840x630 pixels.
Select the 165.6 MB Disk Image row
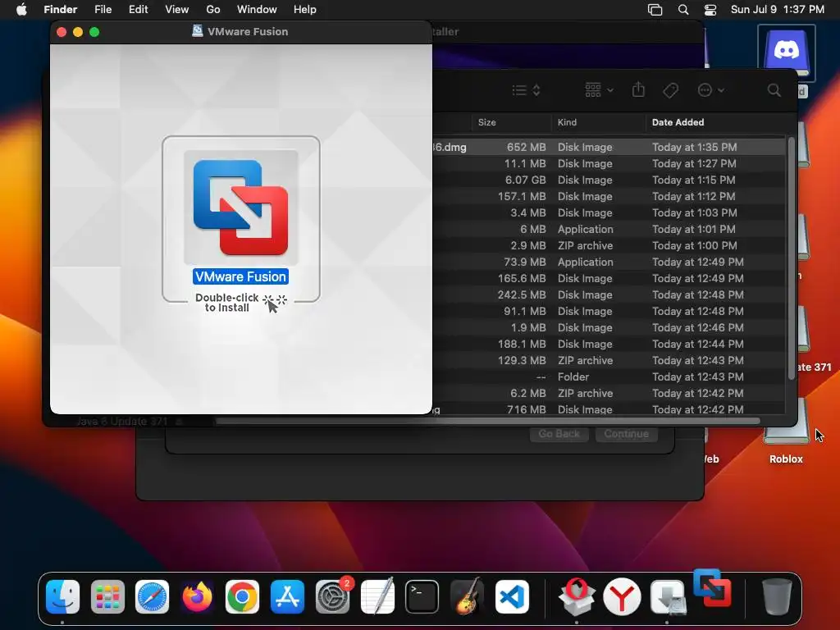pyautogui.click(x=609, y=278)
